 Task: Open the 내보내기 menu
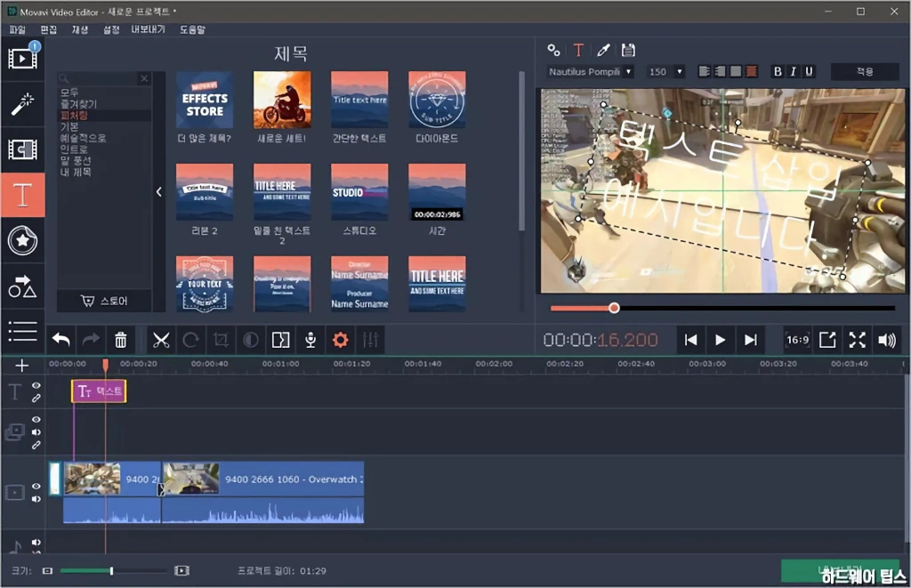pos(149,29)
